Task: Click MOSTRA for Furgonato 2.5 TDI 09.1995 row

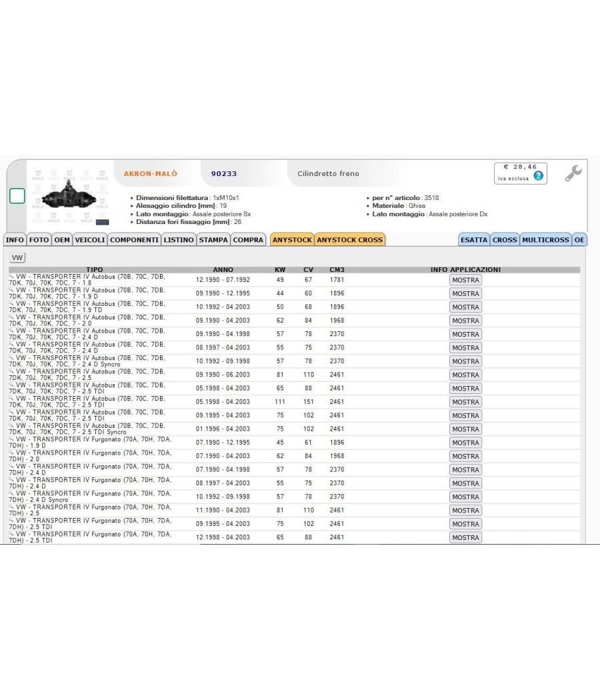Action: coord(465,523)
